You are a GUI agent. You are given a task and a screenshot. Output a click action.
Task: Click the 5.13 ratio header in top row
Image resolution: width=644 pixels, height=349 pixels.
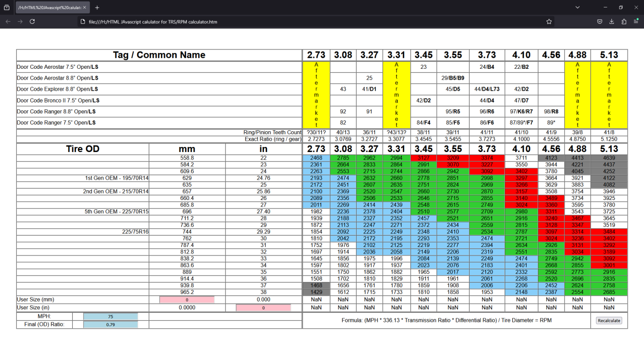(609, 55)
